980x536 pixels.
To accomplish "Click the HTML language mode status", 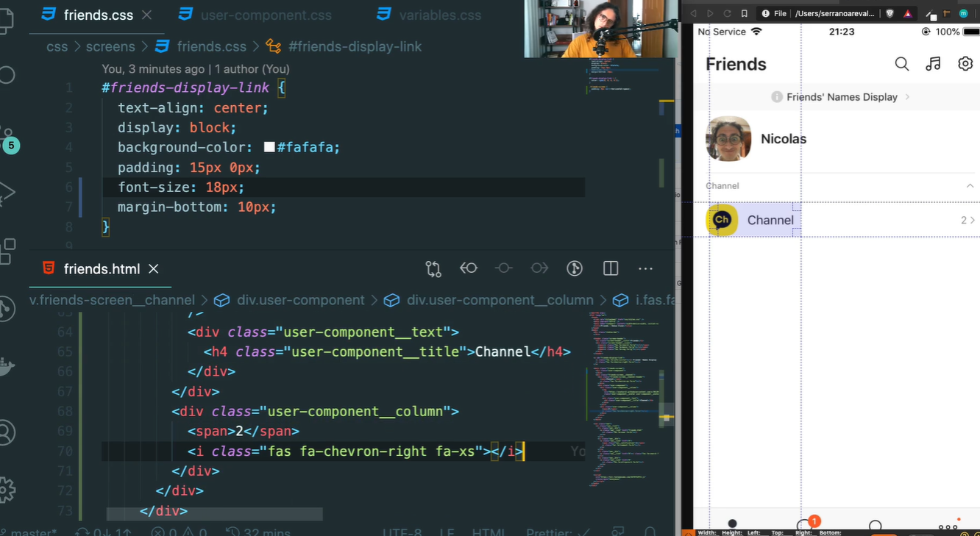I will tap(489, 532).
